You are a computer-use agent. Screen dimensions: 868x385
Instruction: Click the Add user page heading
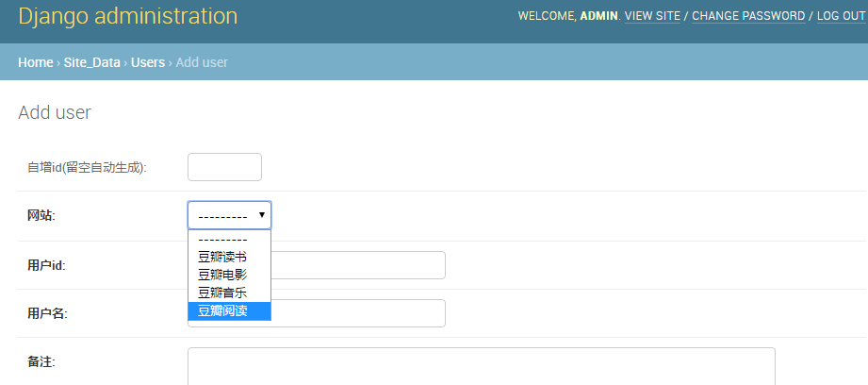click(55, 112)
